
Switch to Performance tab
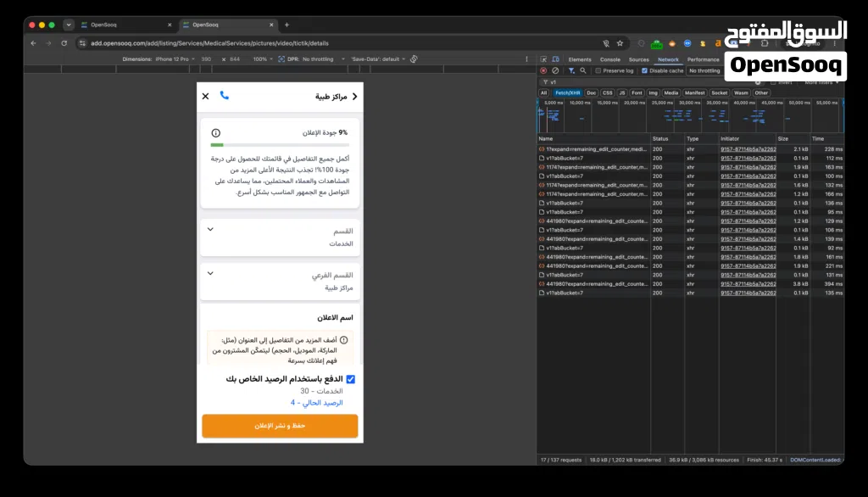[703, 59]
